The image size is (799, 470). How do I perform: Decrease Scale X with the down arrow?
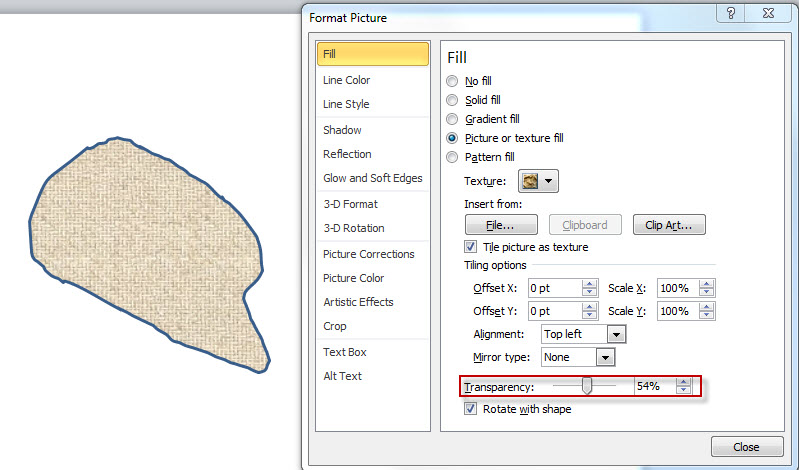coord(706,292)
